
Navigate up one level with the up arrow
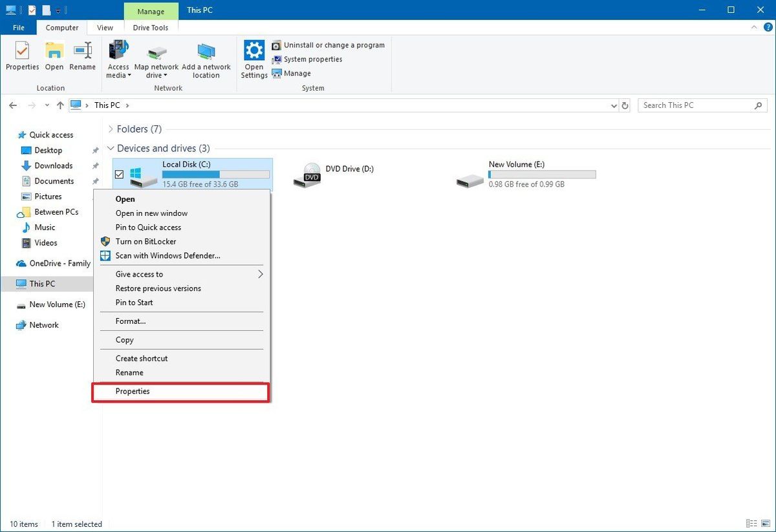click(x=59, y=105)
